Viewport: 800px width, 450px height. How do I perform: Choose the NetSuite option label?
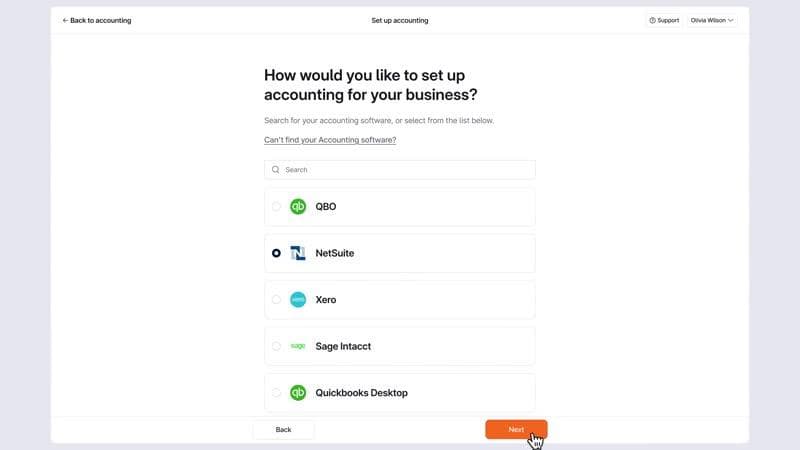tap(335, 253)
